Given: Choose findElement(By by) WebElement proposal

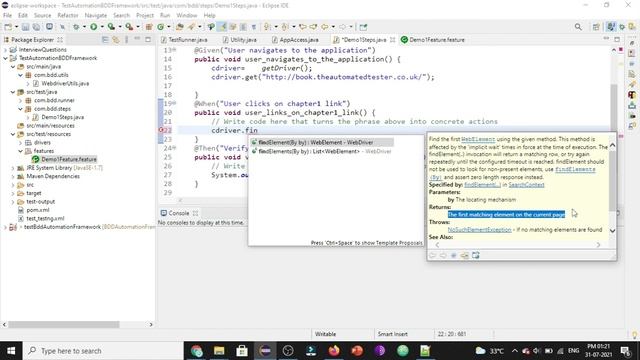Looking at the screenshot, I should pyautogui.click(x=322, y=142).
